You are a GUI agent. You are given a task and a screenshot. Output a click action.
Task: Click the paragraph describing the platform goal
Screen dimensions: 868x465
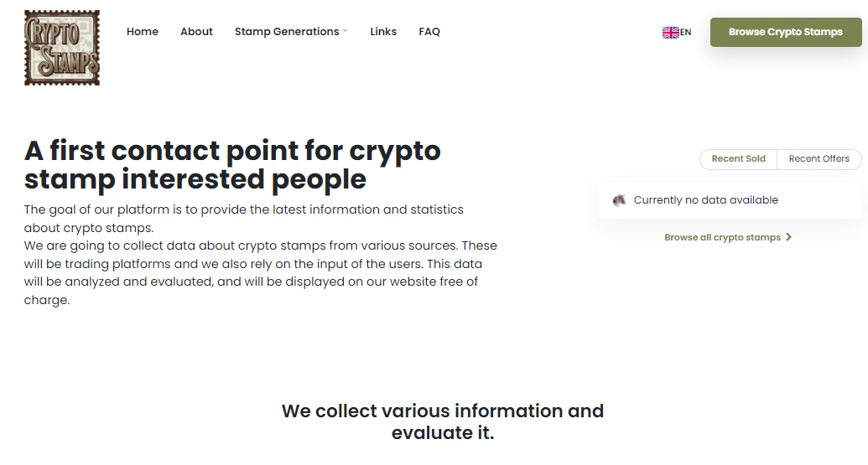243,218
